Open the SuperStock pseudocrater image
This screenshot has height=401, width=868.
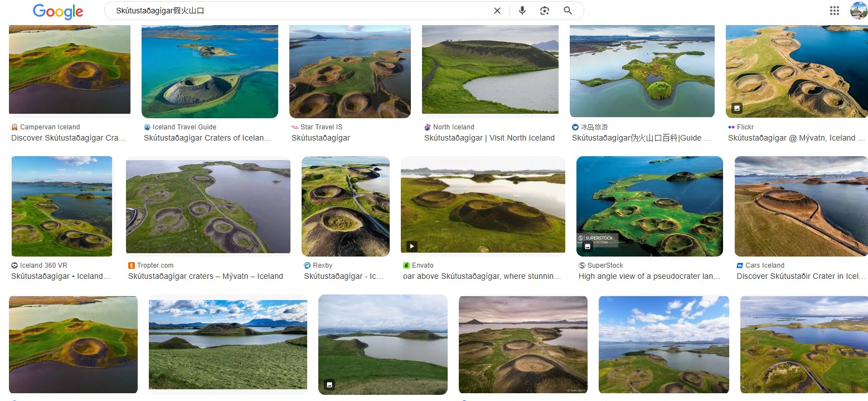coord(649,206)
